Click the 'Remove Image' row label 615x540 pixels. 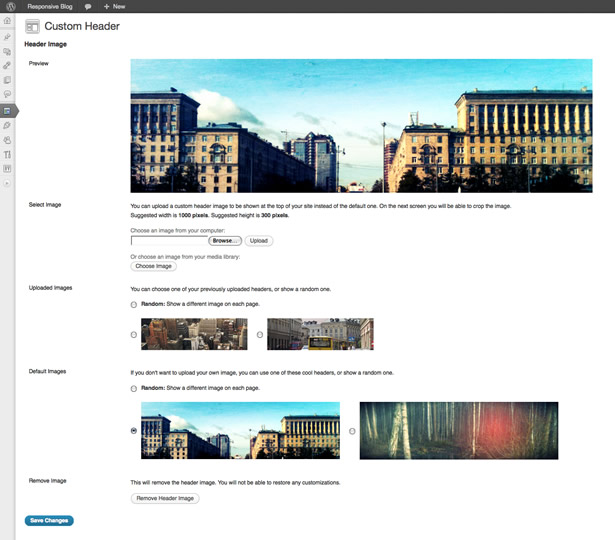click(47, 481)
